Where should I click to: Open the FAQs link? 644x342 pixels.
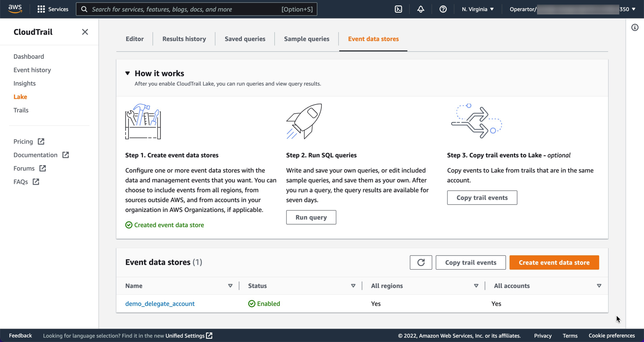[20, 182]
